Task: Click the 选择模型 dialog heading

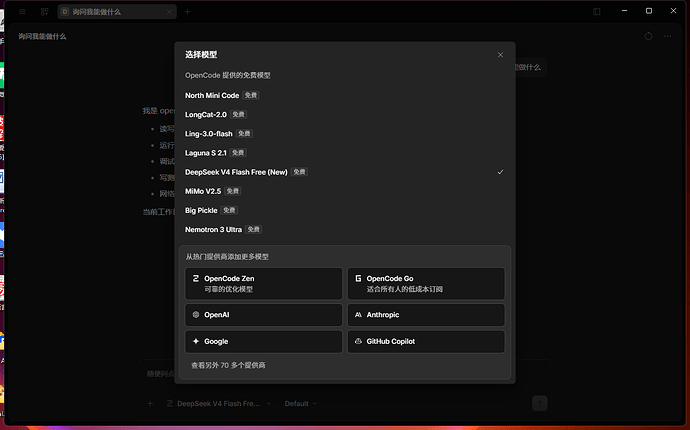Action: point(201,55)
